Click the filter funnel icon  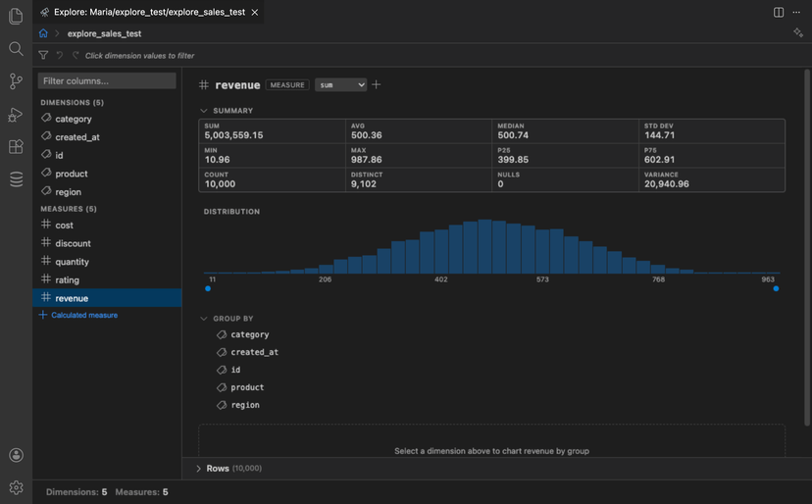(x=43, y=55)
